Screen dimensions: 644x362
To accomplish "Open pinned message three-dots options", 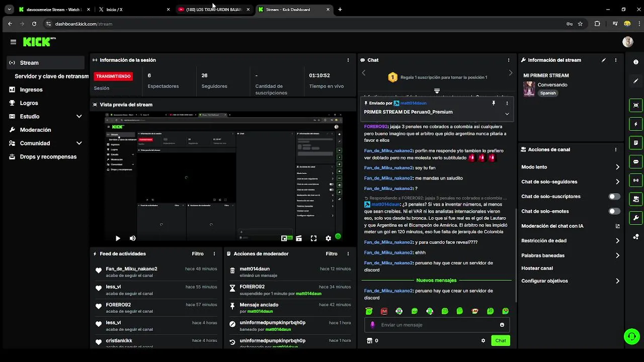I will (x=507, y=103).
